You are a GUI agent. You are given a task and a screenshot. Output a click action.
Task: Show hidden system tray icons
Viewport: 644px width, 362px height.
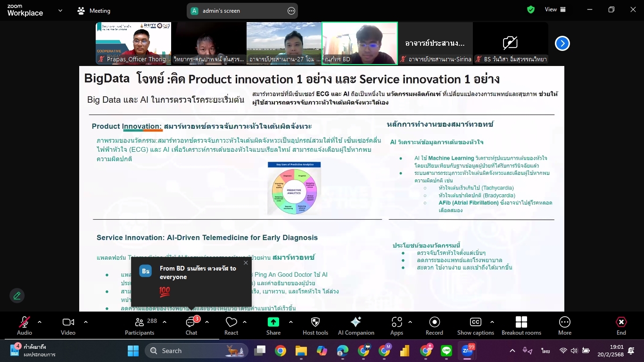point(512,351)
